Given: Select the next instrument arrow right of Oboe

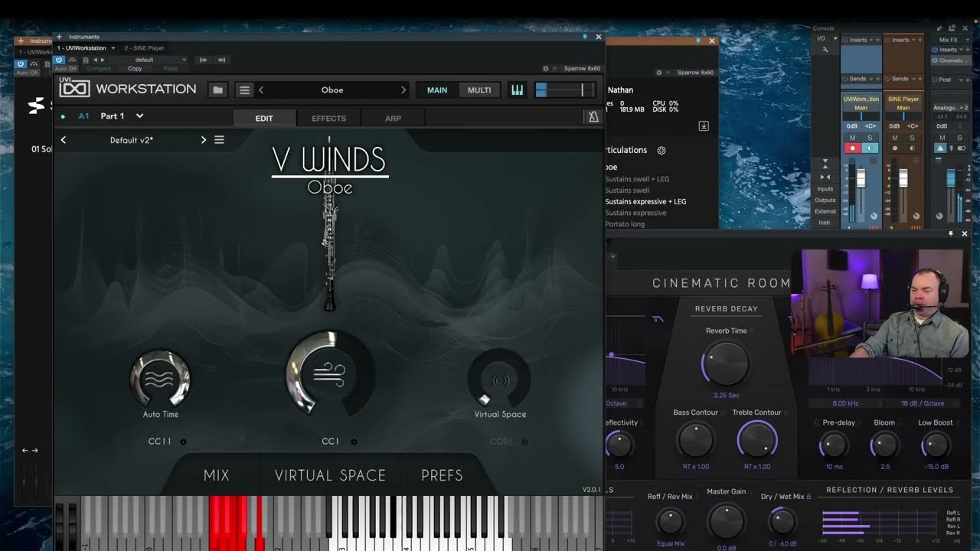Looking at the screenshot, I should click(403, 90).
